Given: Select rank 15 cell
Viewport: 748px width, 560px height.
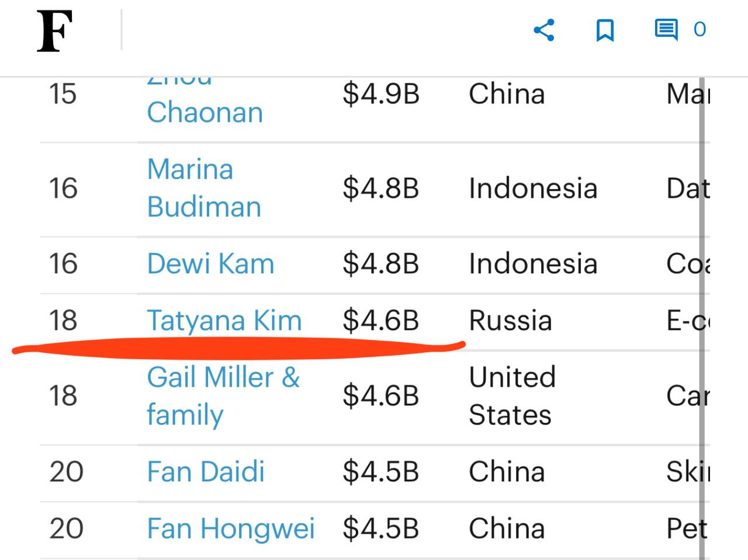Looking at the screenshot, I should pos(63,94).
